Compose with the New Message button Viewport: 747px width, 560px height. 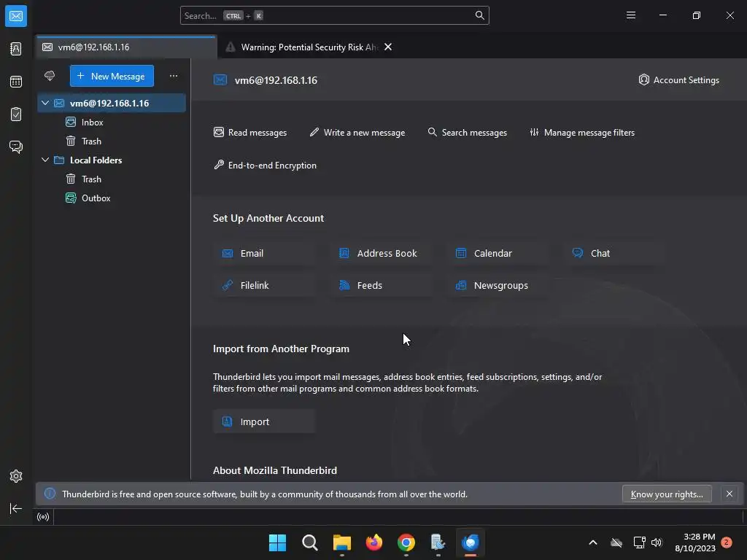[112, 76]
